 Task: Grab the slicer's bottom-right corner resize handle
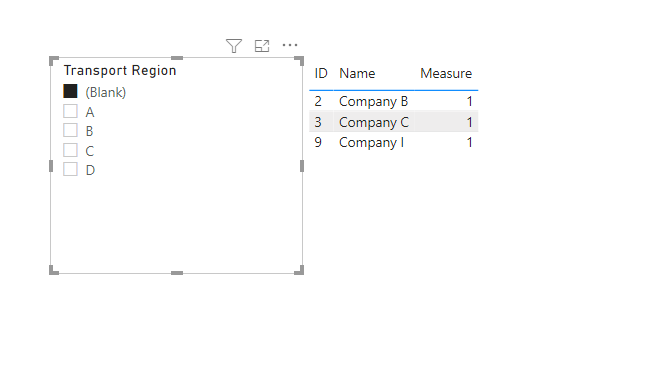coord(299,270)
